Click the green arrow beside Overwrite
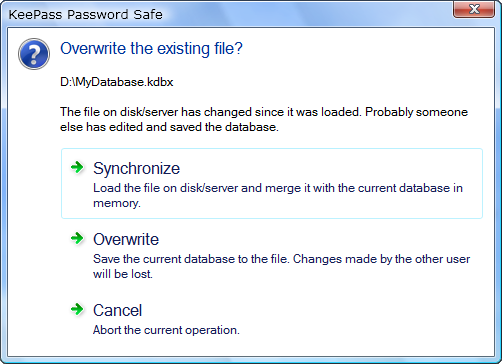 pyautogui.click(x=77, y=238)
